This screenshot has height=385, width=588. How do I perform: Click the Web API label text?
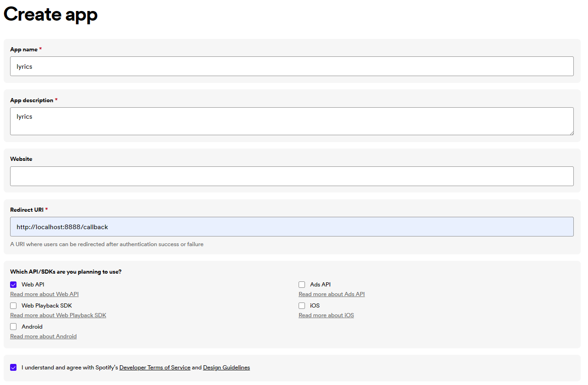click(33, 285)
